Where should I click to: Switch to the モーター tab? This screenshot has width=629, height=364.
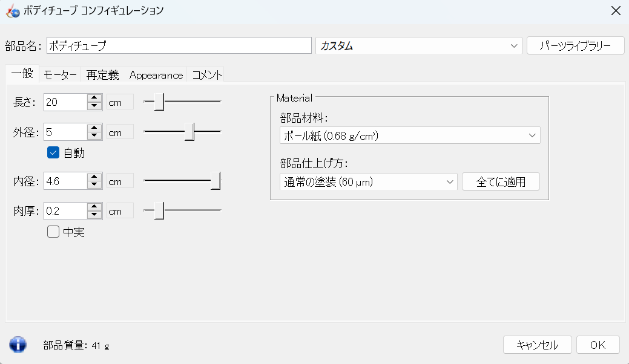click(x=60, y=75)
